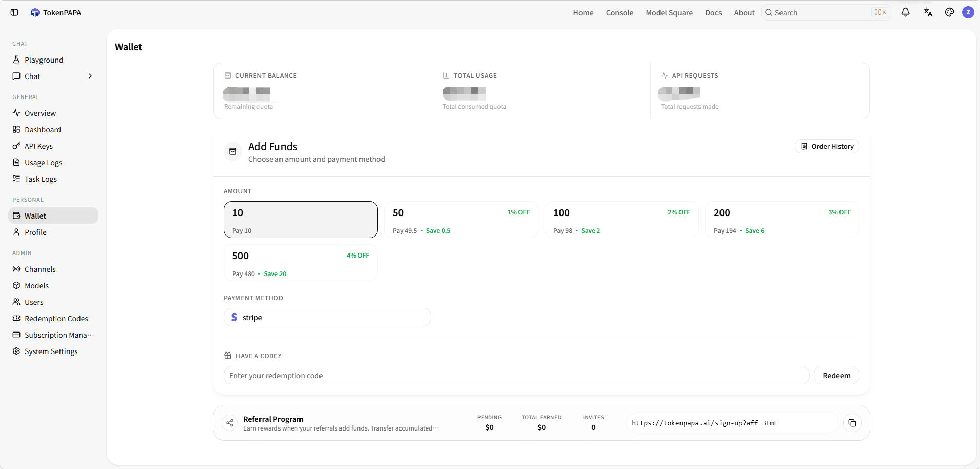This screenshot has width=980, height=469.
Task: Click the "Pay 194" text
Action: point(725,231)
